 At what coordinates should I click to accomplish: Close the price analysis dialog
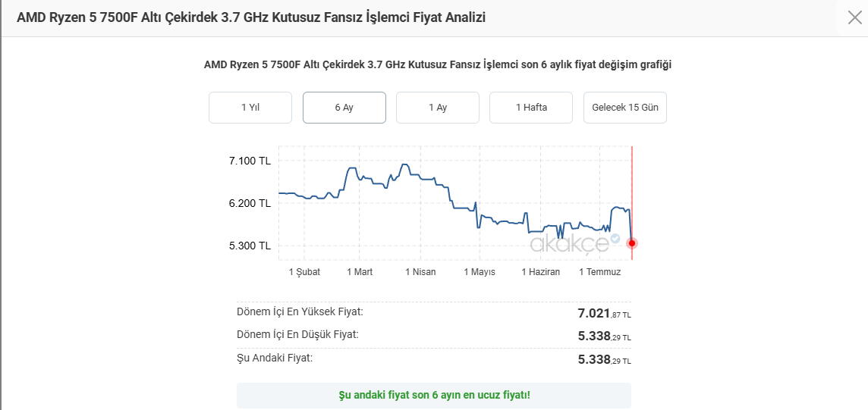854,17
